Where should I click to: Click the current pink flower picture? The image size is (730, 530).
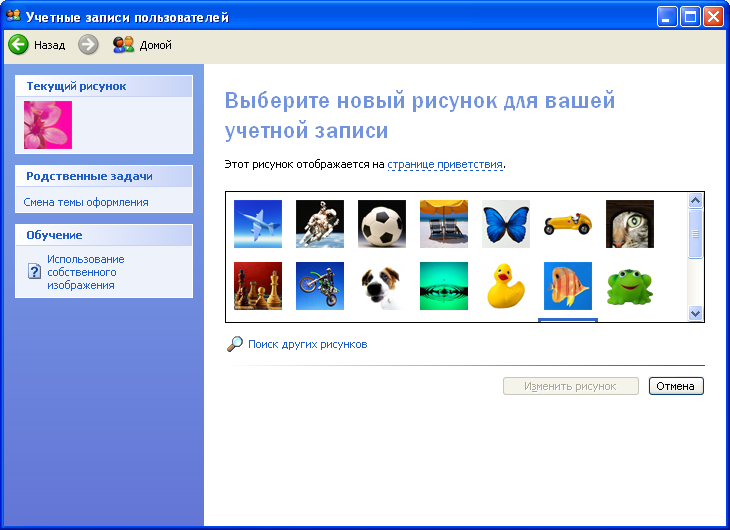click(x=48, y=125)
